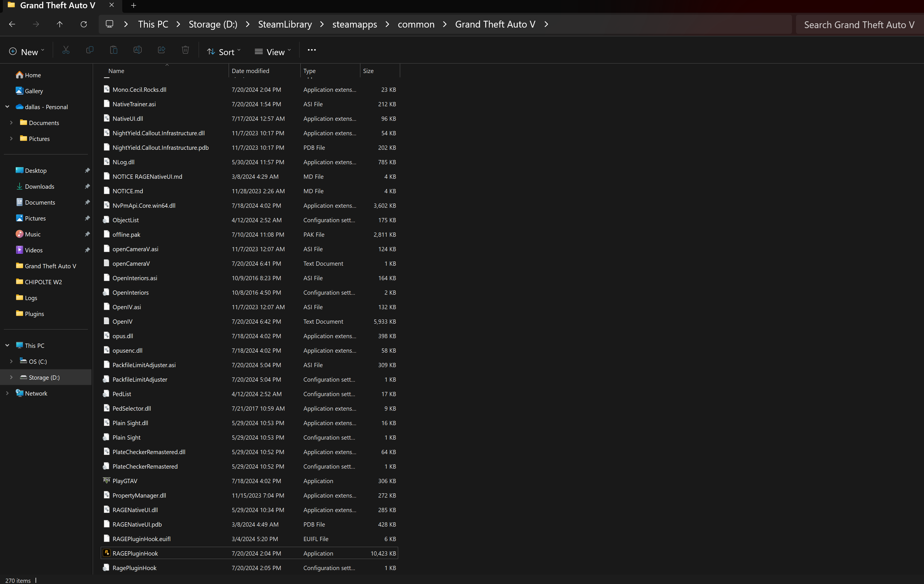The height and width of the screenshot is (584, 924).
Task: Collapse the This PC tree node
Action: (x=7, y=346)
